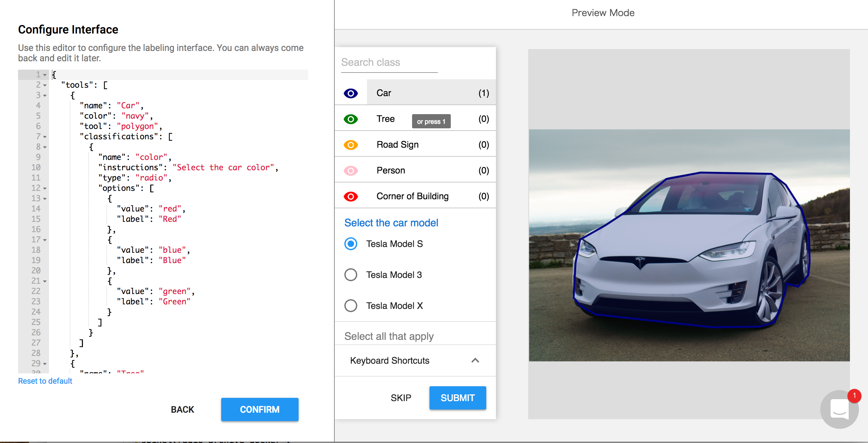The height and width of the screenshot is (443, 868).
Task: Collapse the Keyboard Shortcuts chevron
Action: (475, 360)
